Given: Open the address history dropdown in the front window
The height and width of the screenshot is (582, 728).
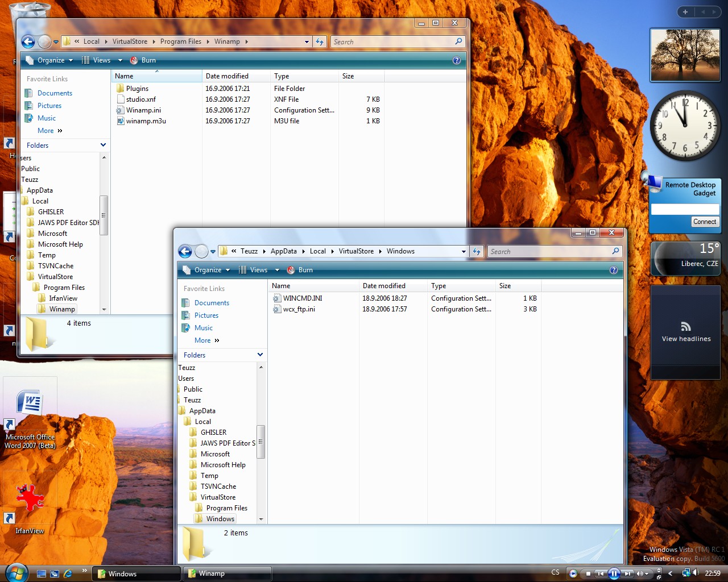Looking at the screenshot, I should (464, 251).
